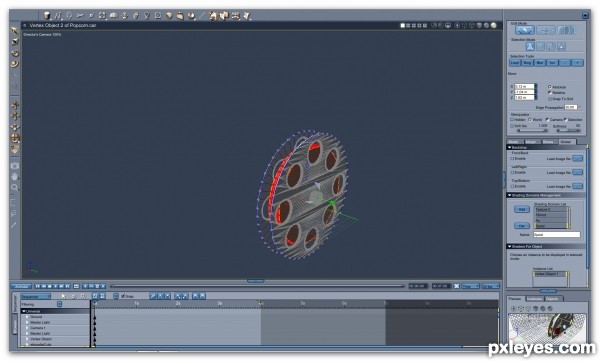Select the World manipulator radio button
The width and height of the screenshot is (600, 361).
pos(530,120)
